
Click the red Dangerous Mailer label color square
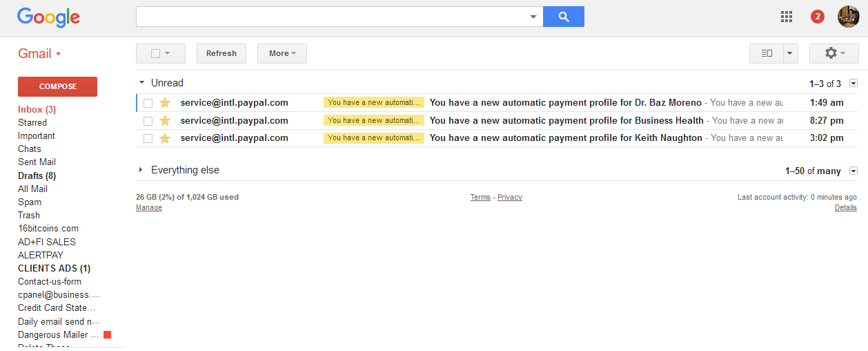click(107, 335)
